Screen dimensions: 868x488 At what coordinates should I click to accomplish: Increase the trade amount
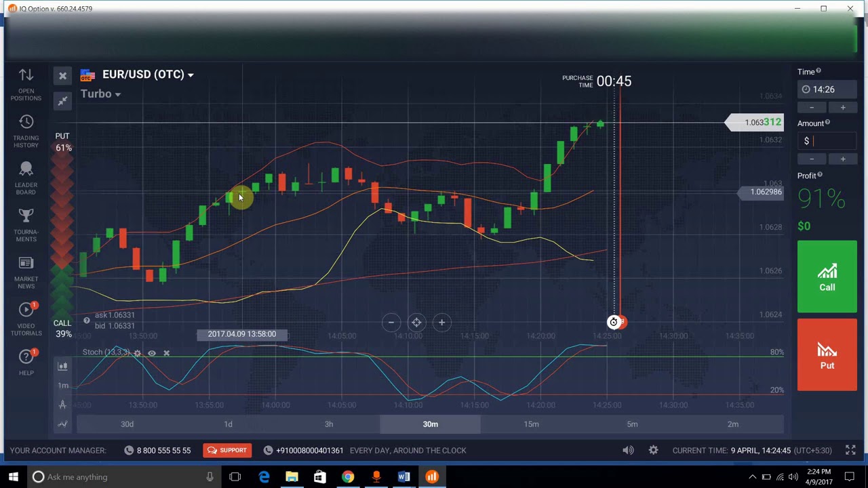point(843,159)
